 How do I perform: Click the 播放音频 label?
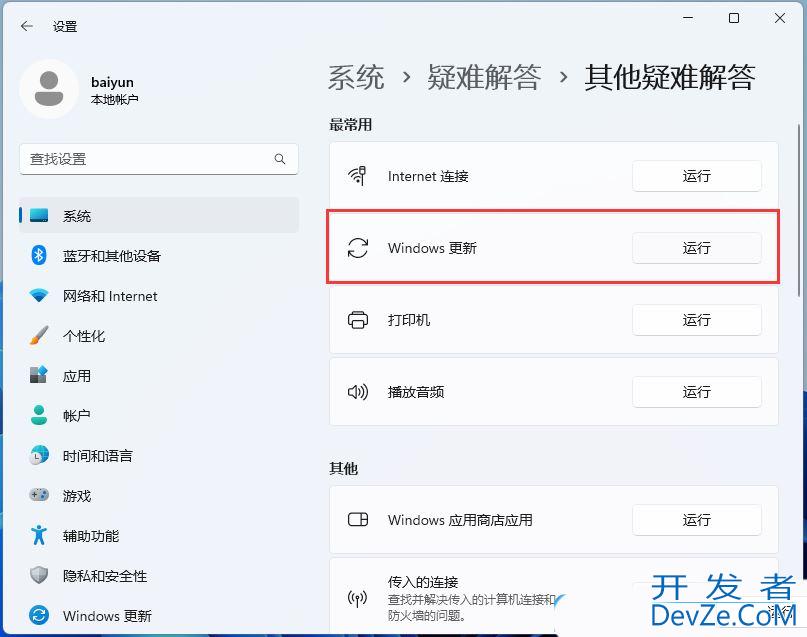click(416, 392)
